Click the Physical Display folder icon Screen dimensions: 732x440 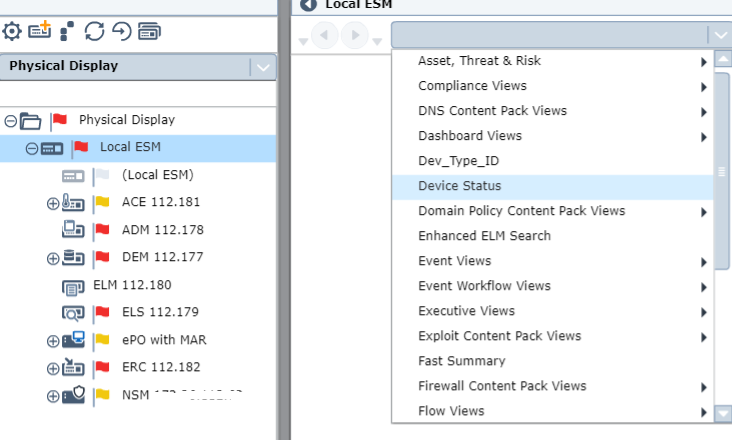click(30, 121)
